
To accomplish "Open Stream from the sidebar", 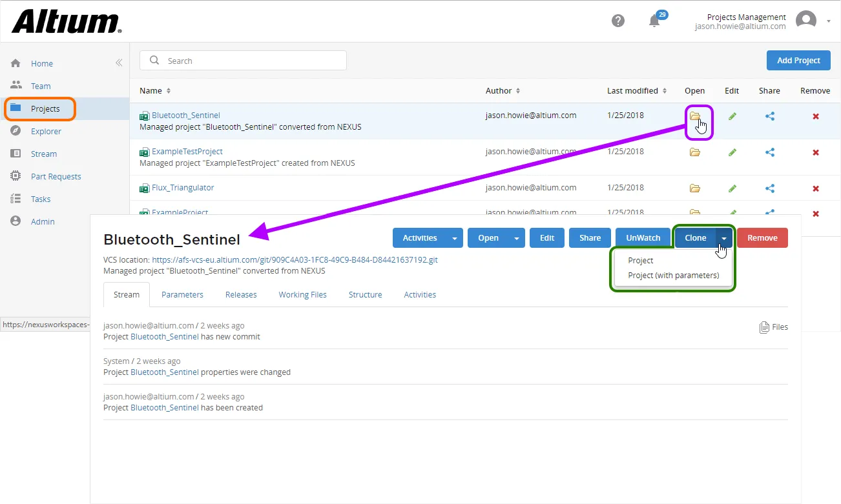I will click(x=44, y=154).
